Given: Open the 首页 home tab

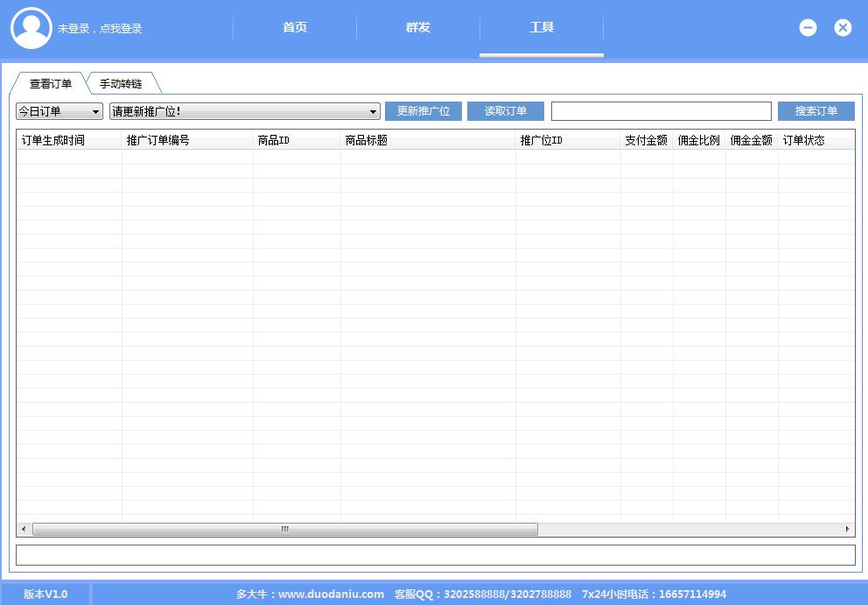Looking at the screenshot, I should click(295, 28).
